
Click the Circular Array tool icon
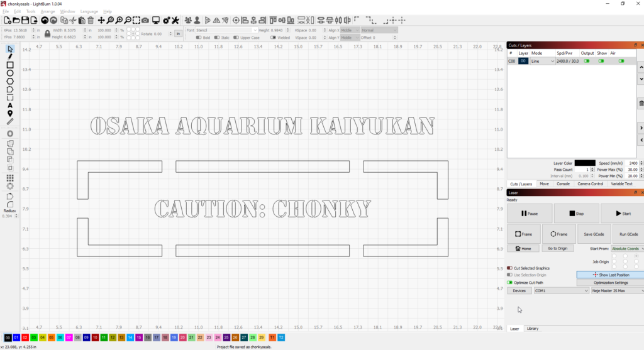10,186
